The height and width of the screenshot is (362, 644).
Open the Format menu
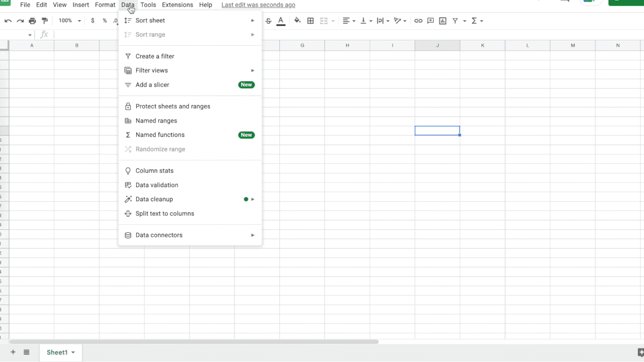point(105,5)
